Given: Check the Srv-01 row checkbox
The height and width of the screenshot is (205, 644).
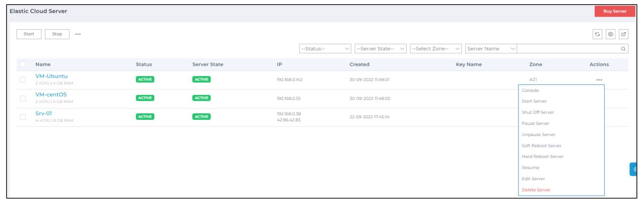Looking at the screenshot, I should [x=23, y=117].
